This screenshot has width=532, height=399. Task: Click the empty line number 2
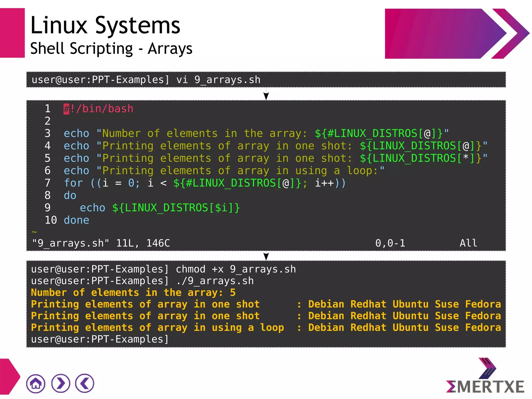point(48,121)
